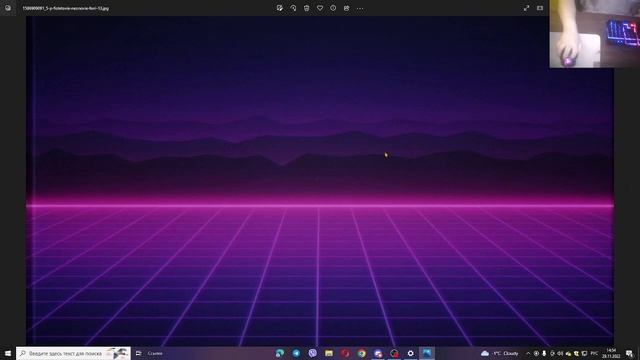Click the Ссылки links toolbar label

tap(155, 353)
